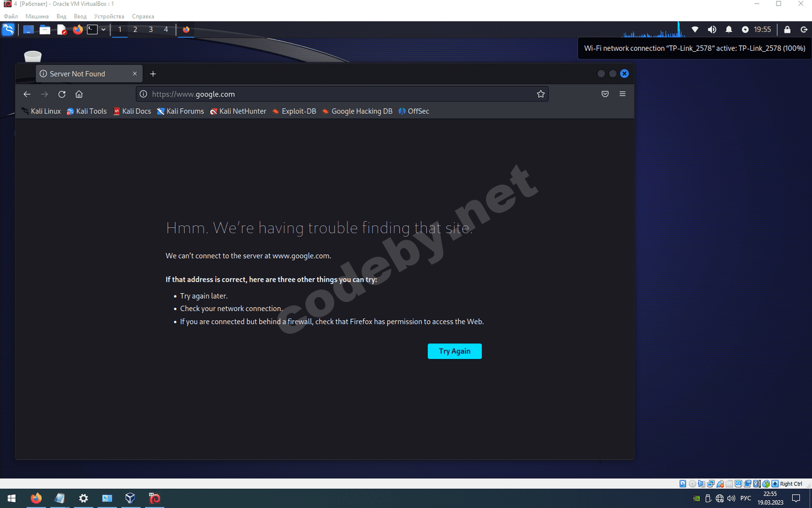Click the site information icon in address bar
The image size is (812, 508).
[144, 94]
